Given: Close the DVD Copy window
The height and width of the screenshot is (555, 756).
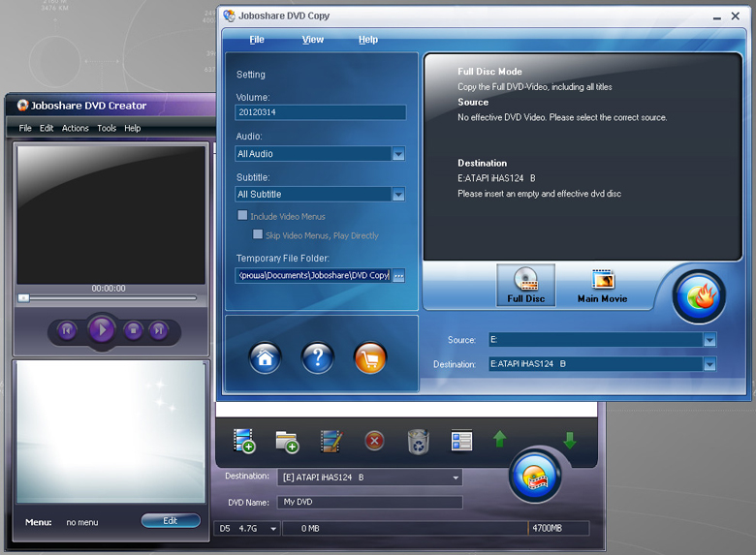Looking at the screenshot, I should pos(736,15).
